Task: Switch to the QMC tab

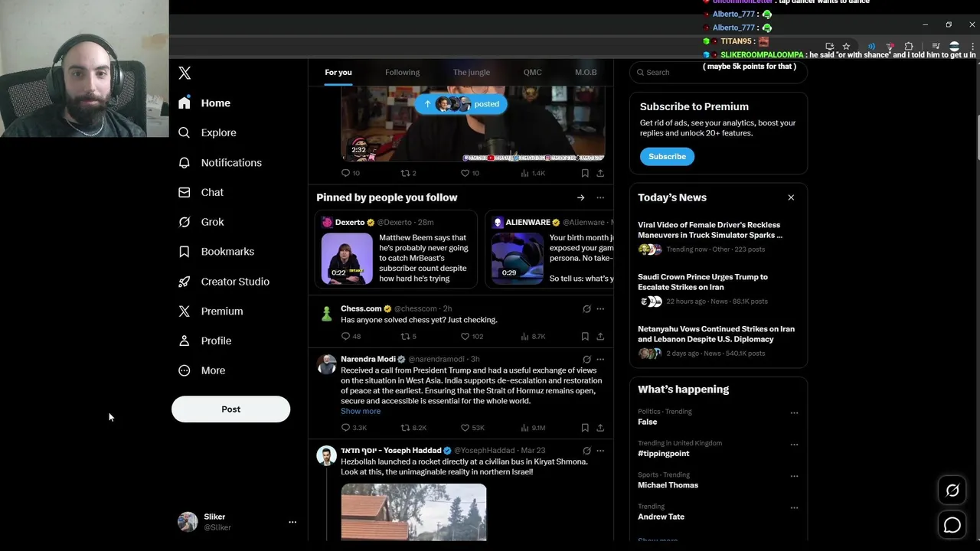Action: [532, 72]
